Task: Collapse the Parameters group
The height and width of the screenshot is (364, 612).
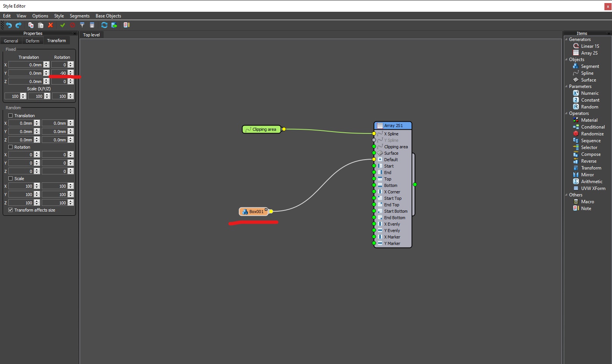Action: (x=566, y=86)
